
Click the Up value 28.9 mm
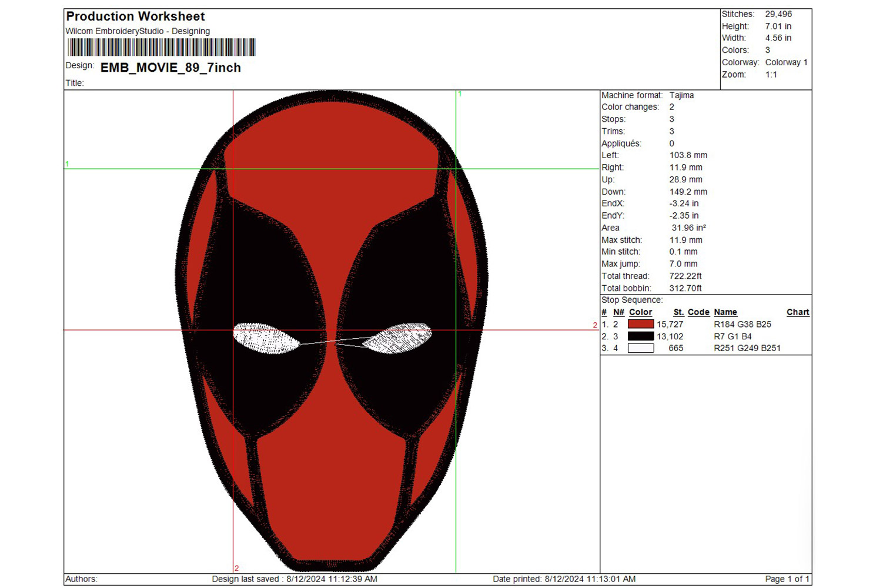click(685, 179)
